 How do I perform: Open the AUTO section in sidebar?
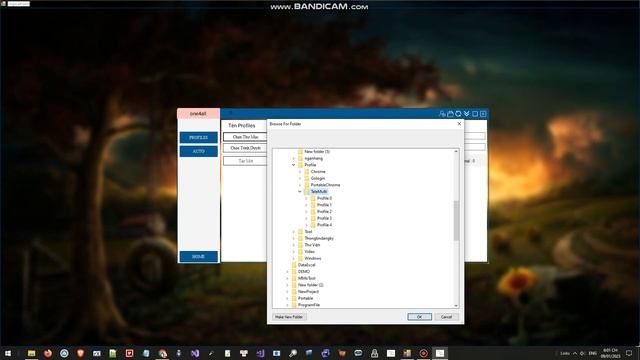(x=198, y=151)
